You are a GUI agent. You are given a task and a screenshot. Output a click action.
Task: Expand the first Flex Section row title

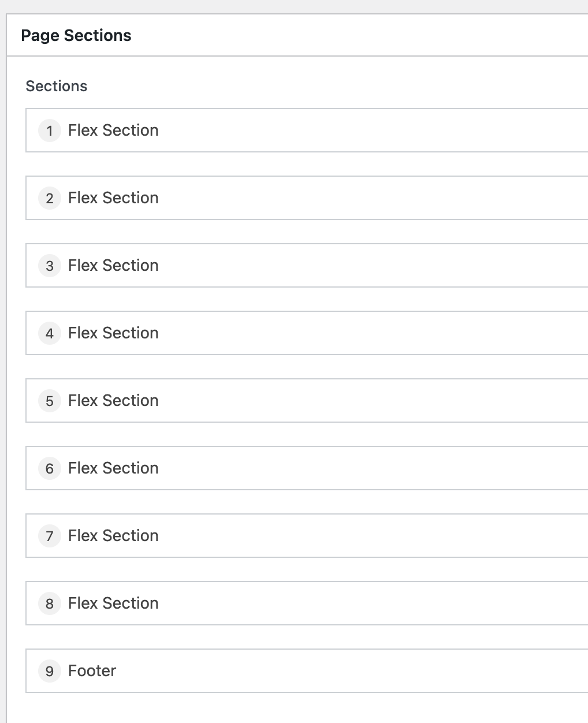(x=113, y=131)
